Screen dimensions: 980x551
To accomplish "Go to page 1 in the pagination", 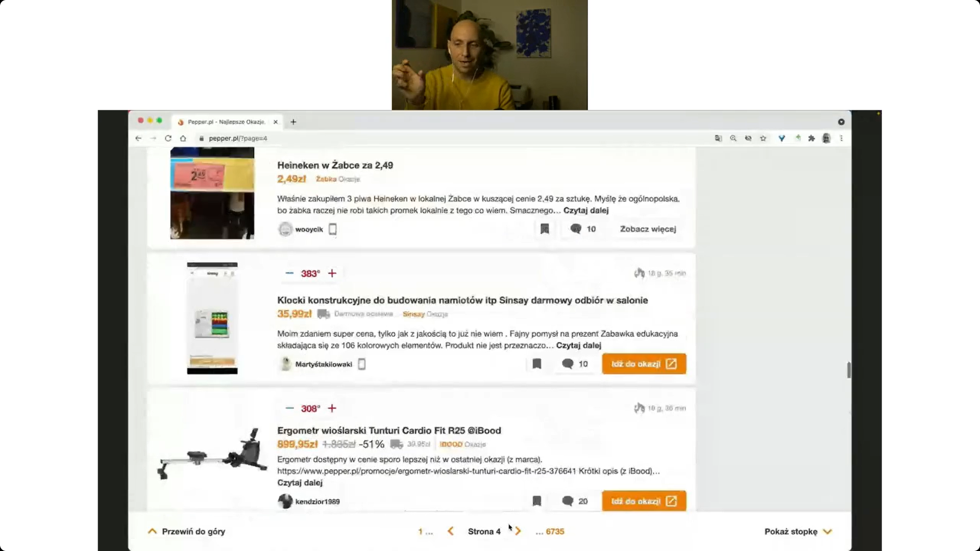I will point(421,532).
